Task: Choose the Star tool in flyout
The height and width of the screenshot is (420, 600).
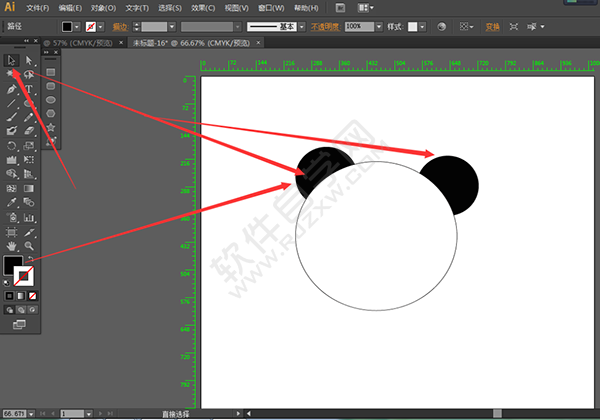Action: tap(50, 128)
